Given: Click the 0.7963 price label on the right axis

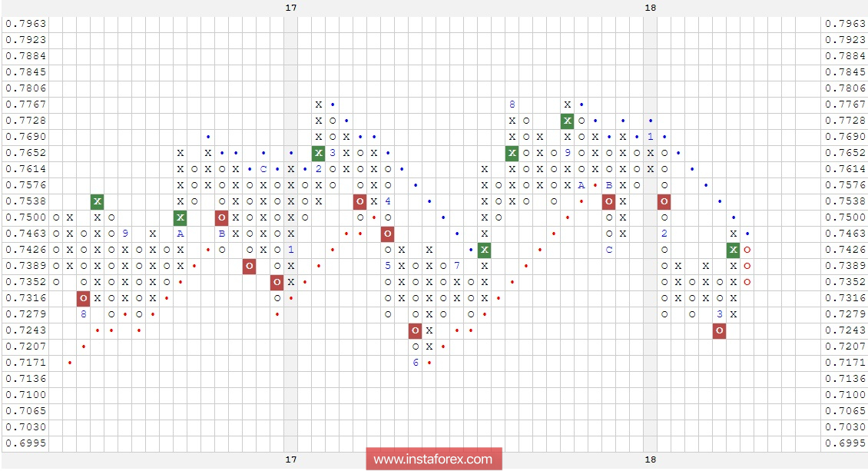Looking at the screenshot, I should tap(845, 24).
